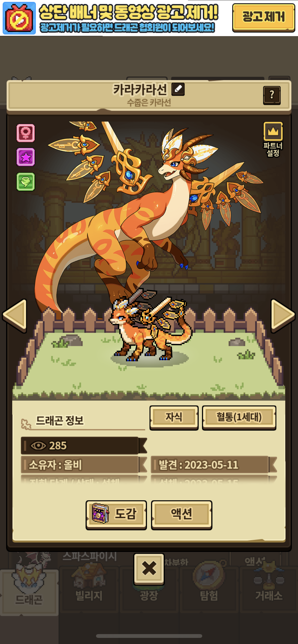Open the 자식 offspring button
The width and height of the screenshot is (298, 644).
(174, 417)
